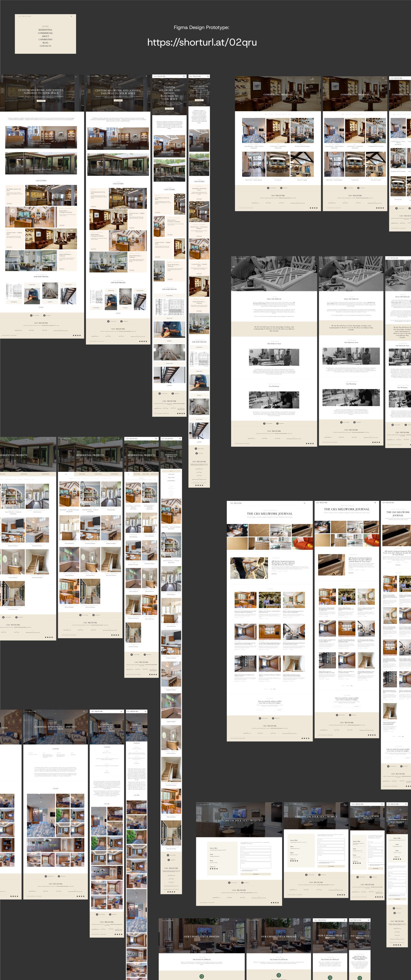Click the AWI QCP certified badge in the leftmost homepage footer
This screenshot has height=980, width=411.
[35, 315]
